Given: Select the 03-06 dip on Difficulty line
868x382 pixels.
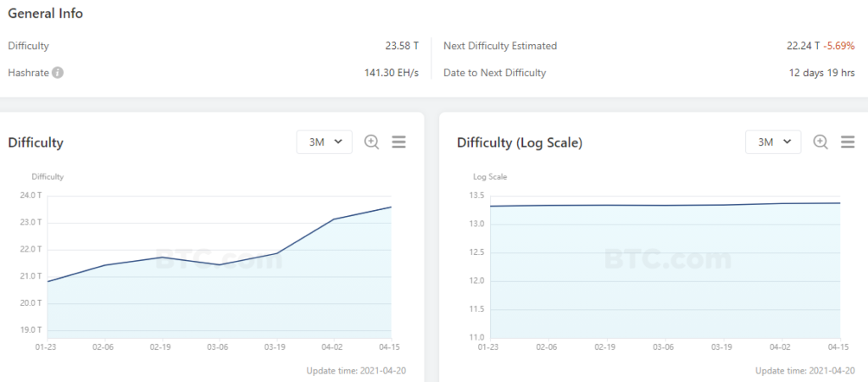Looking at the screenshot, I should (x=219, y=265).
